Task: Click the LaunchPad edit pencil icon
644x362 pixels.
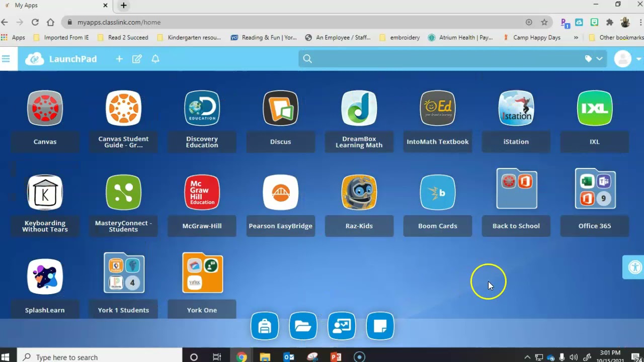Action: [x=137, y=59]
